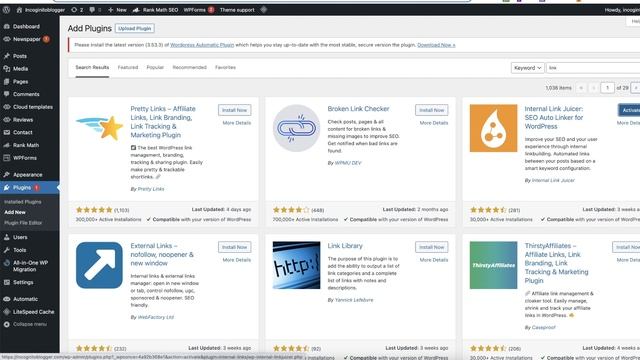Open Installed Plugins submenu item

(x=22, y=202)
